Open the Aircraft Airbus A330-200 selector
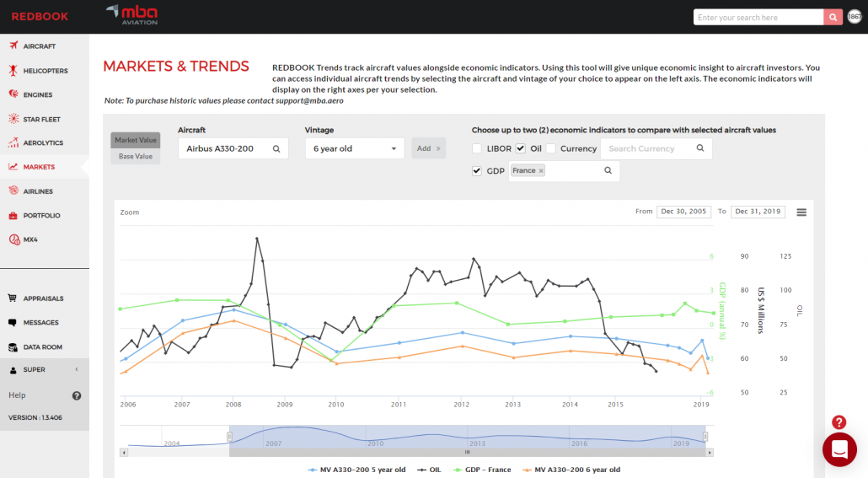The height and width of the screenshot is (478, 868). 233,148
